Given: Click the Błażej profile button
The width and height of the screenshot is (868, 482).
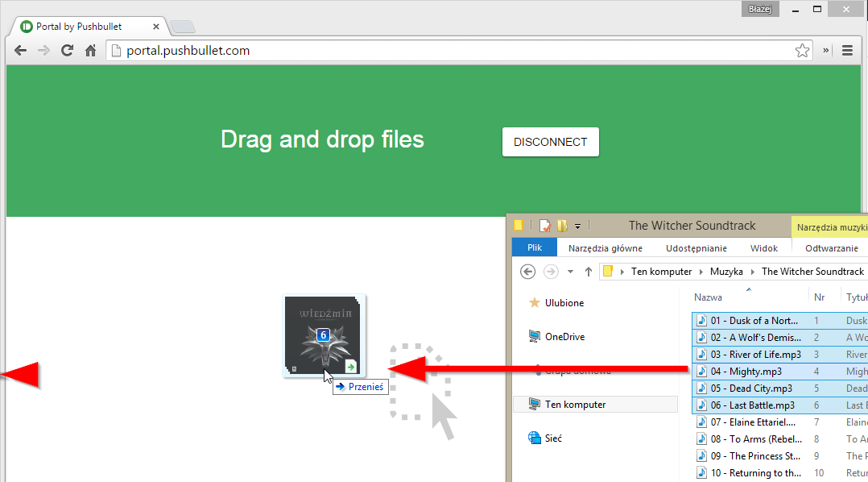Looking at the screenshot, I should point(760,9).
